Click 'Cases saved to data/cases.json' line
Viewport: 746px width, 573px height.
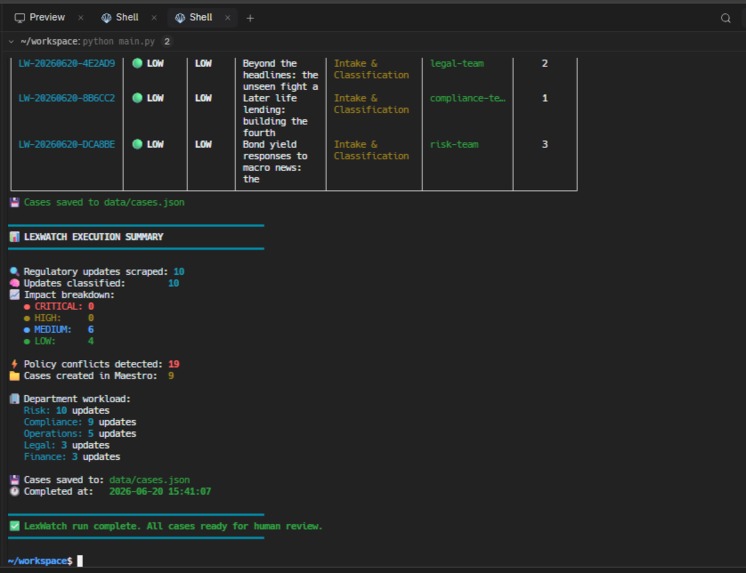[x=97, y=202]
